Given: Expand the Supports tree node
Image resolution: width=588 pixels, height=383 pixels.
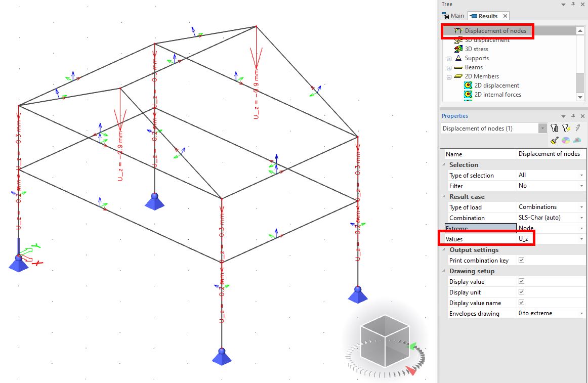Looking at the screenshot, I should [x=448, y=58].
